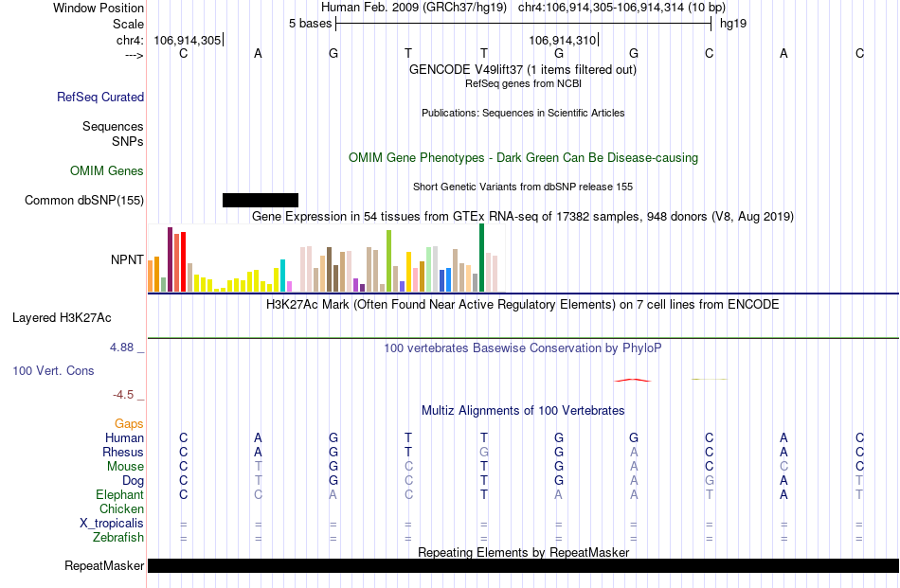The width and height of the screenshot is (900, 588).
Task: Click Repeating Elements by RepeatMasker title
Action: 524,552
